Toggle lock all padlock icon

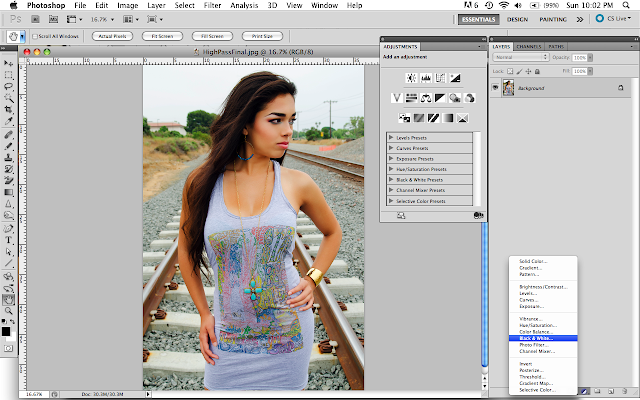pos(538,71)
